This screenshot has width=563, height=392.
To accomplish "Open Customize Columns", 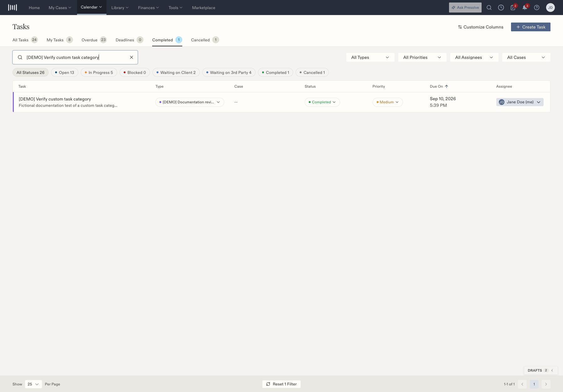I will pos(481,27).
